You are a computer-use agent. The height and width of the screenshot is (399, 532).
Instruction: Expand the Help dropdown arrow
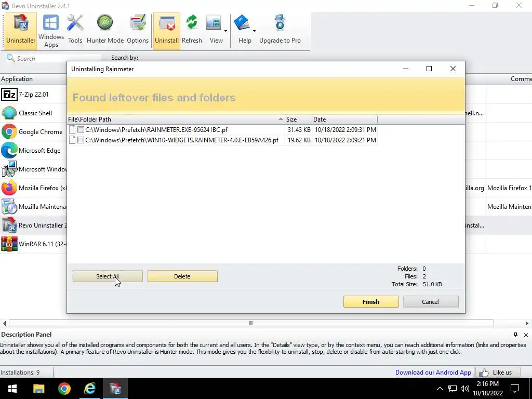[x=254, y=31]
